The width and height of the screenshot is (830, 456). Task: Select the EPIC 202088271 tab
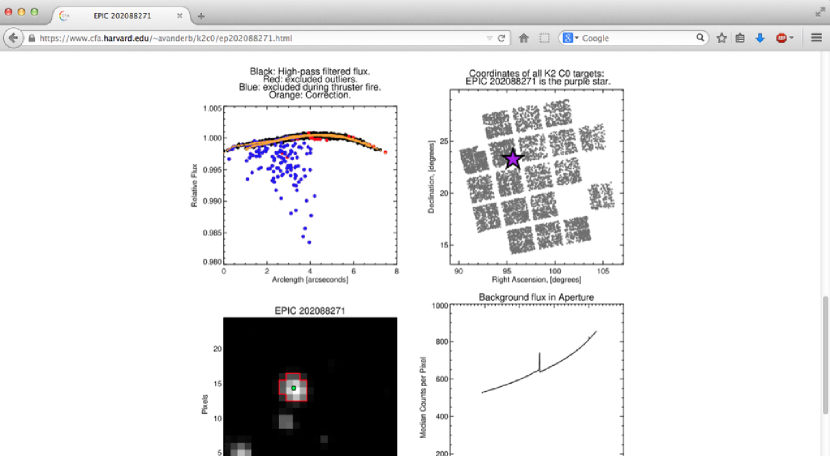click(122, 16)
